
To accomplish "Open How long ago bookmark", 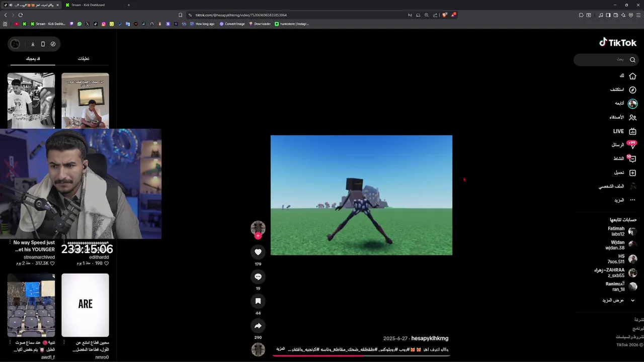I will (x=202, y=24).
